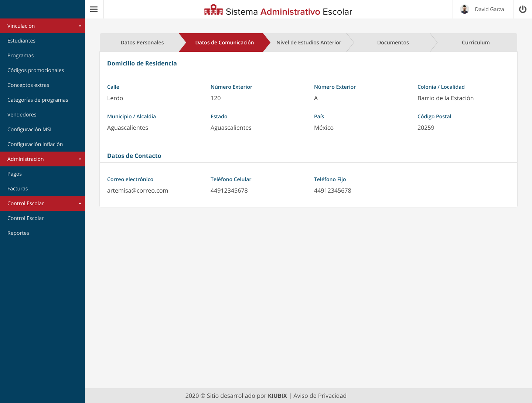Open Códigos promocionales in the sidebar
Screen dimensions: 532x403
[35, 70]
